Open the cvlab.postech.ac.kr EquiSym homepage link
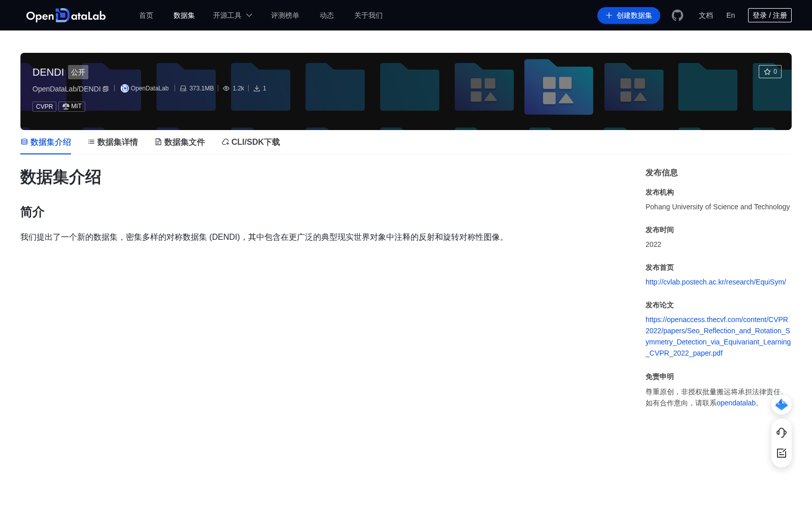 click(716, 282)
